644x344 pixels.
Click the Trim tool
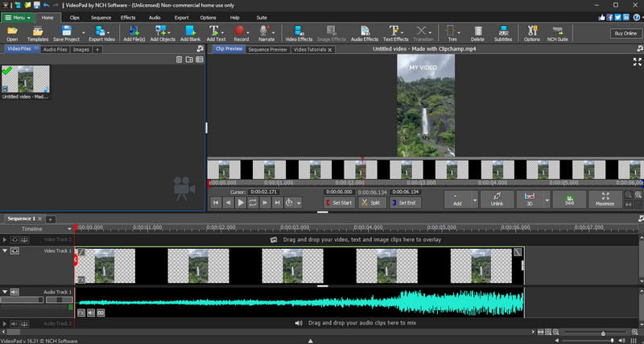(451, 34)
